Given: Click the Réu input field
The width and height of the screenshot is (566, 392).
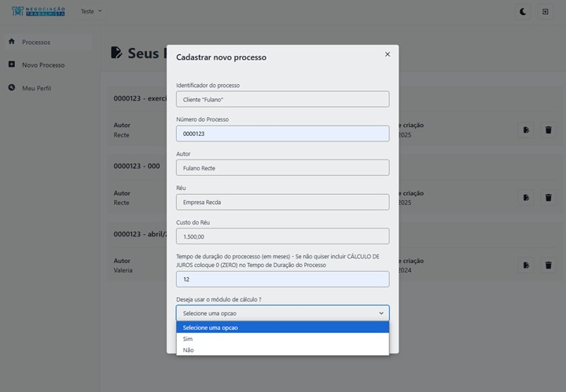Looking at the screenshot, I should (x=283, y=202).
